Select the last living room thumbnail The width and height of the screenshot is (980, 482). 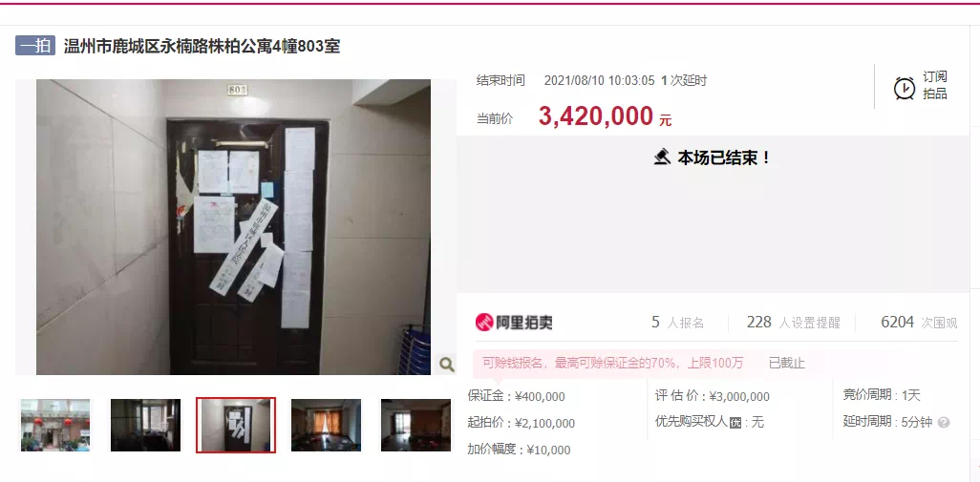pyautogui.click(x=415, y=425)
